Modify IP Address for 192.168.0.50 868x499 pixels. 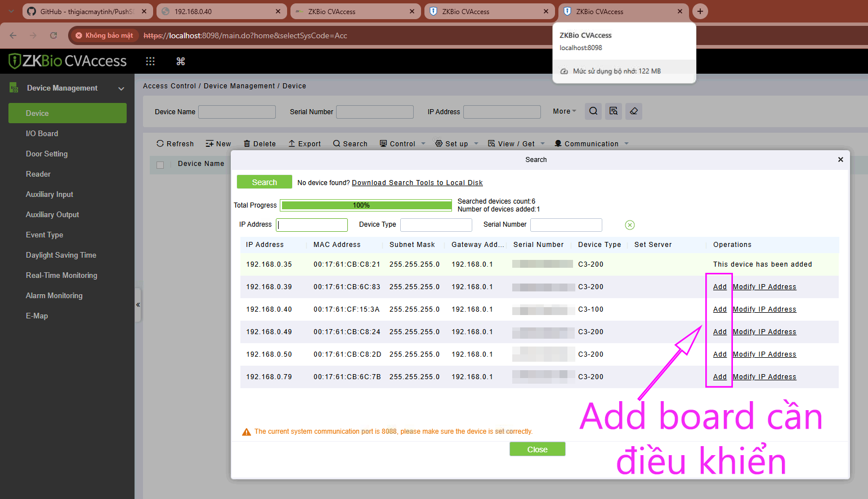(x=764, y=354)
